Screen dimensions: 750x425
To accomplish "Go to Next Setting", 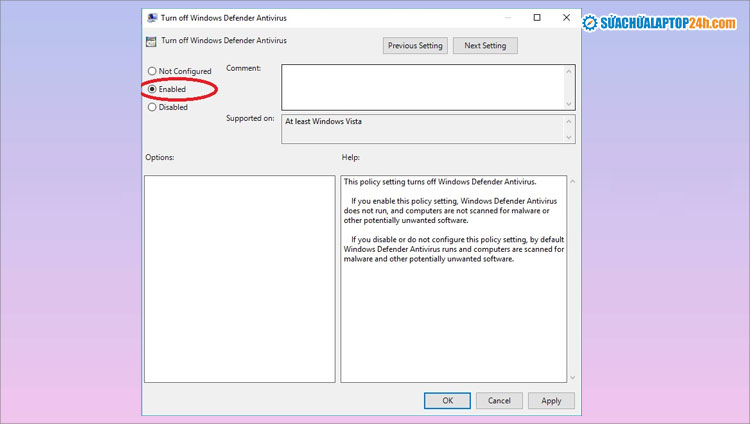I will tap(485, 46).
